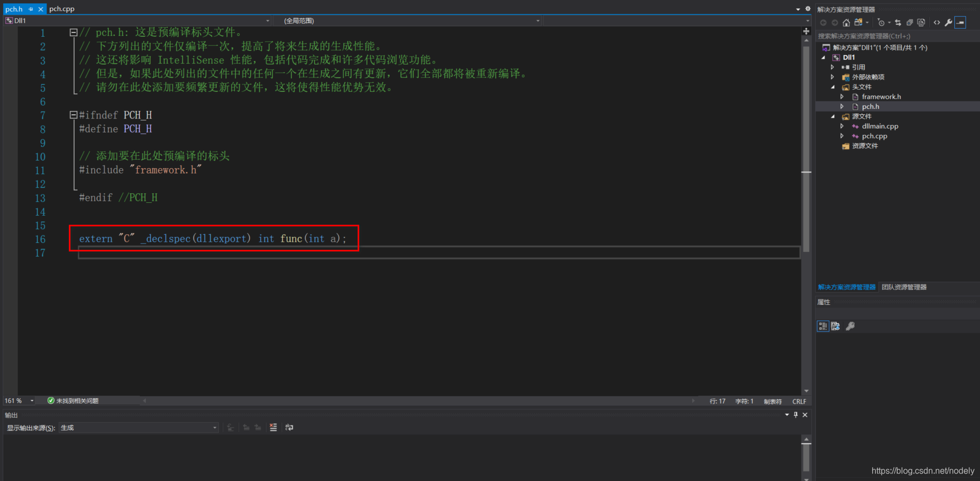Click the editor split window handle
Screen dimensions: 980x481
pyautogui.click(x=806, y=31)
